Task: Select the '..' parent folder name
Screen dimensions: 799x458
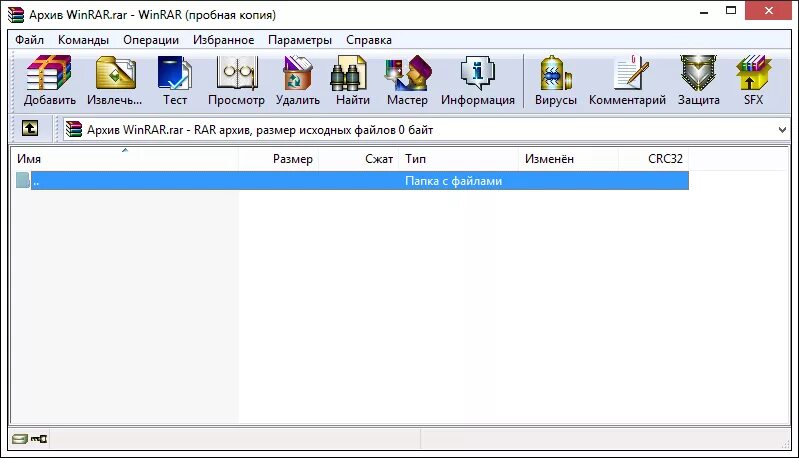Action: pos(36,181)
